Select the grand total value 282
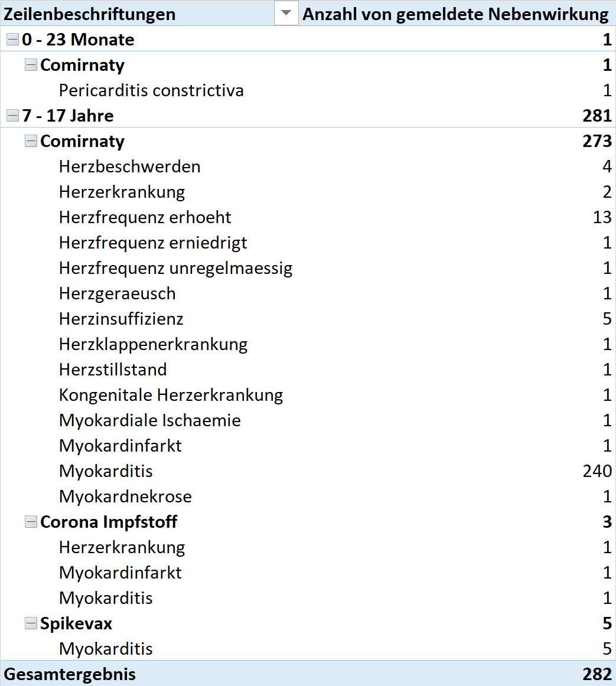Image resolution: width=616 pixels, height=686 pixels. click(597, 674)
